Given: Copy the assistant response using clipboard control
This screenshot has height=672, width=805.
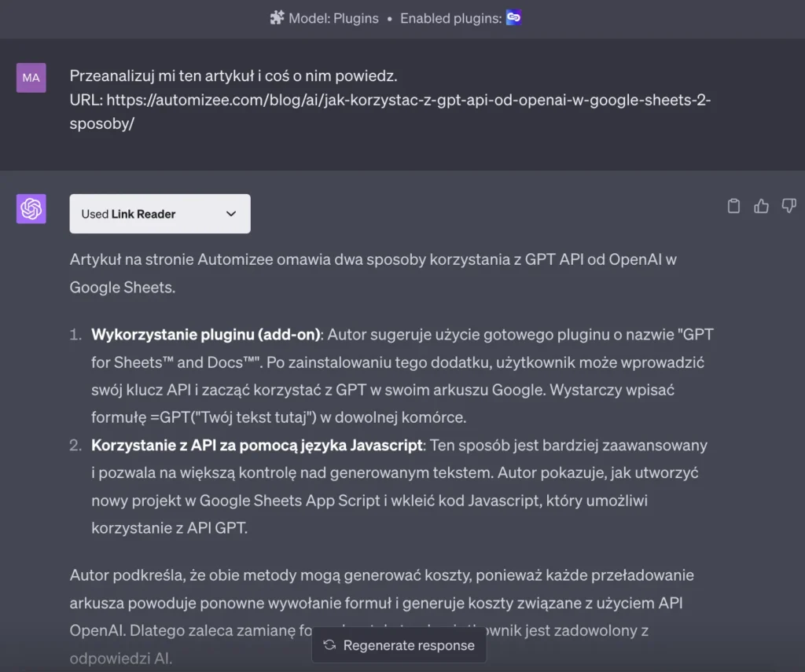Looking at the screenshot, I should [733, 205].
